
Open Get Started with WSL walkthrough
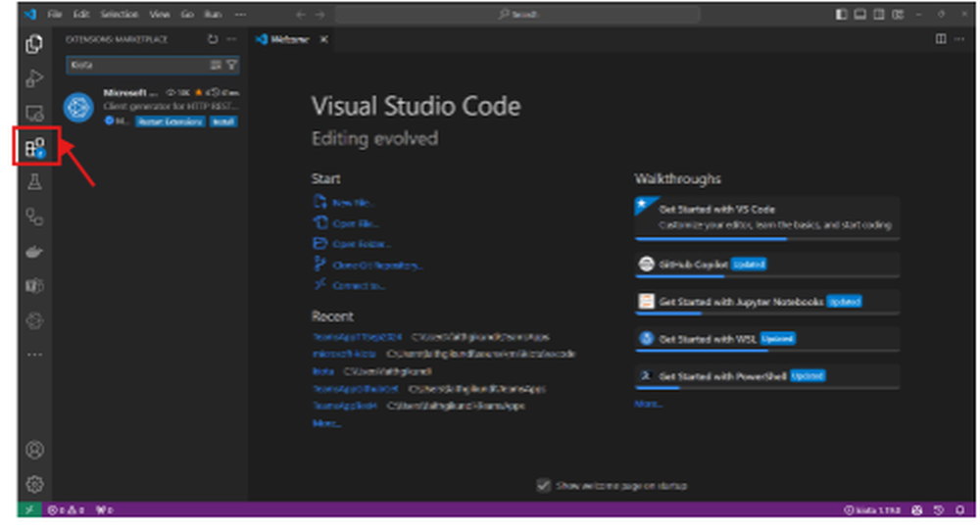(x=767, y=339)
